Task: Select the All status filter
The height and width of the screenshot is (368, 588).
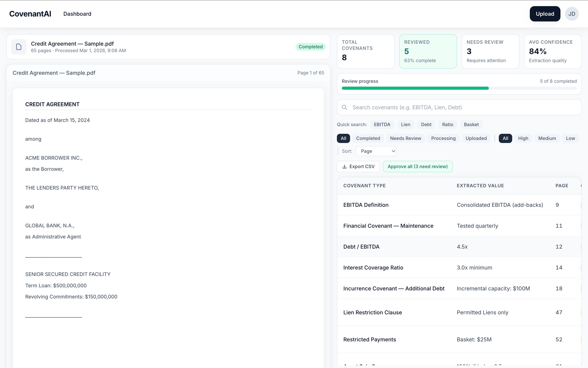Action: [x=343, y=138]
